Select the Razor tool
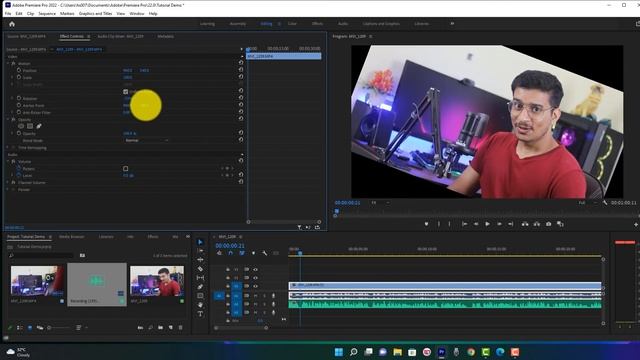 click(200, 269)
